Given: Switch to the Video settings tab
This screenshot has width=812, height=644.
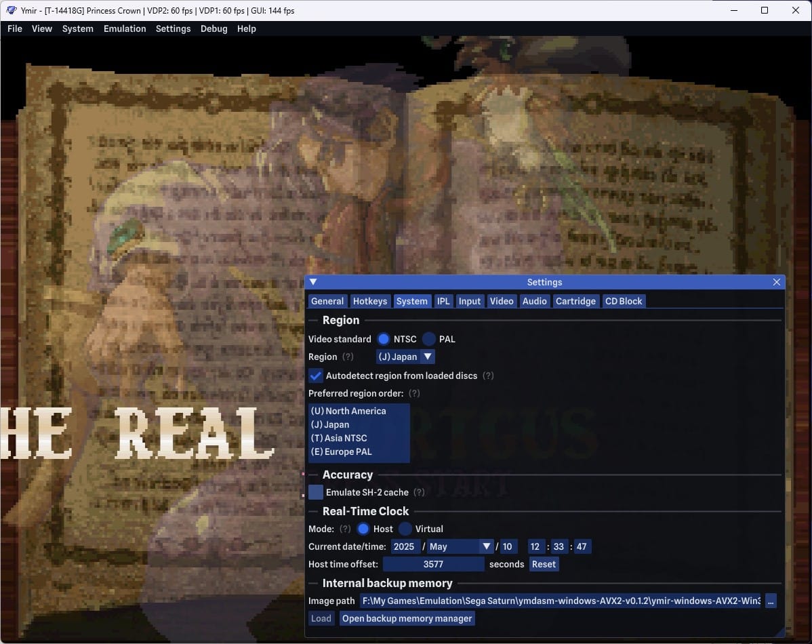Looking at the screenshot, I should pyautogui.click(x=502, y=301).
